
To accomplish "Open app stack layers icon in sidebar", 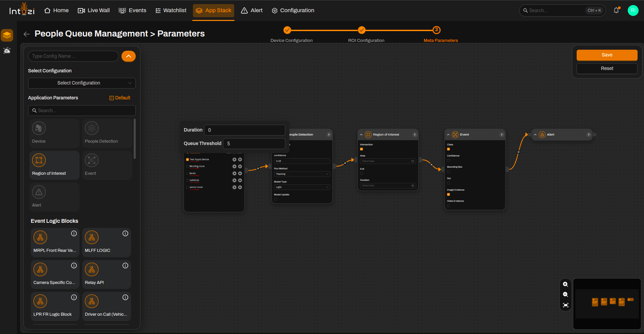I will (7, 35).
